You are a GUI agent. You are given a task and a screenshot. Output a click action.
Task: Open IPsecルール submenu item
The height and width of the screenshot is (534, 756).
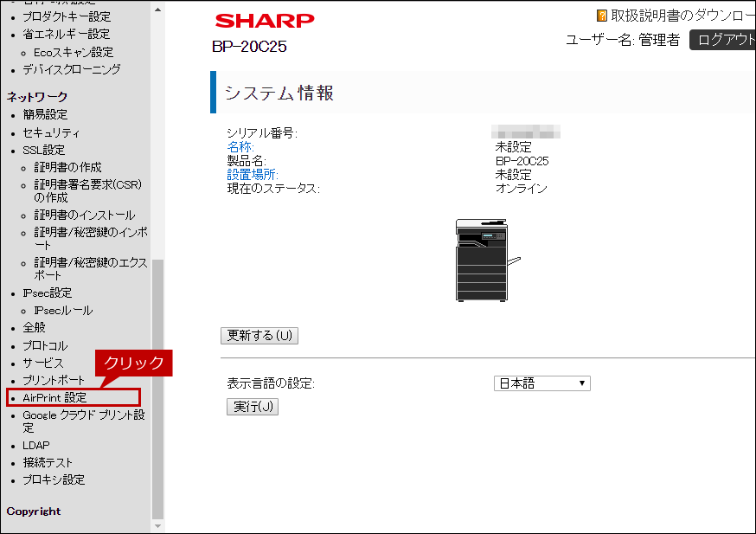pyautogui.click(x=63, y=310)
